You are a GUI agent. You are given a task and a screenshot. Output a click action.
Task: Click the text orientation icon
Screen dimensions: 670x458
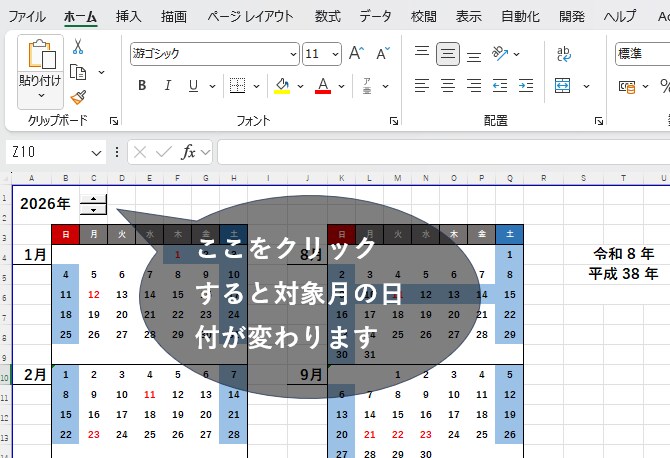tap(500, 53)
